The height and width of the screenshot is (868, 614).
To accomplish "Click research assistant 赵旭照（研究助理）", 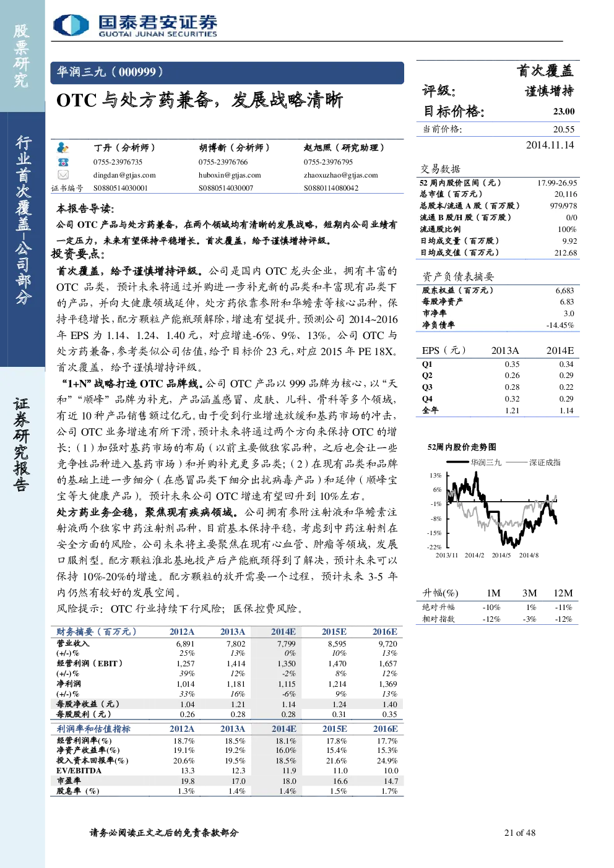I will [344, 148].
